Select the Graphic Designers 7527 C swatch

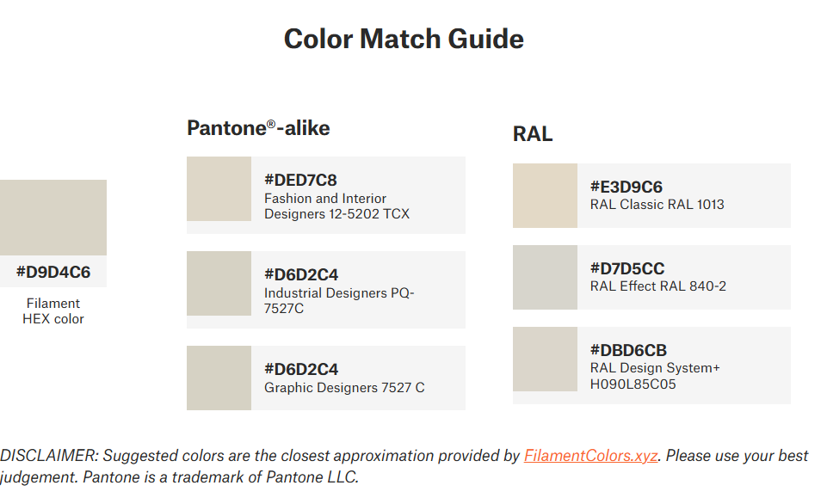(219, 378)
